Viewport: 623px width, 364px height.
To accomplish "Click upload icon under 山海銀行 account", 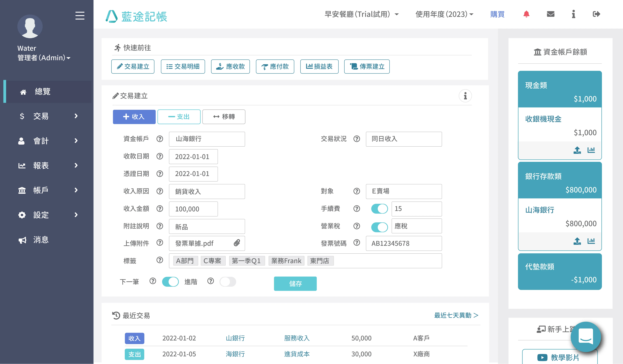I will 577,241.
